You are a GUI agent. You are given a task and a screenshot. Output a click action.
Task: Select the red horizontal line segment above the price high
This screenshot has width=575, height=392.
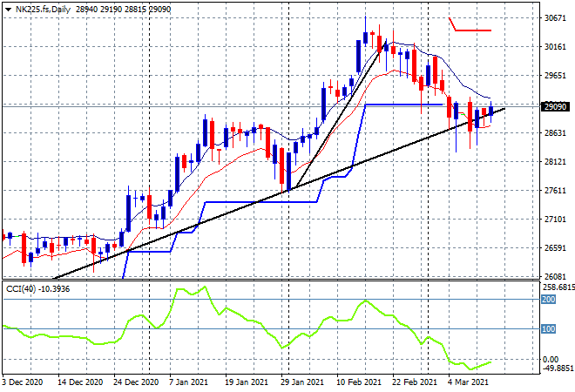[x=473, y=30]
